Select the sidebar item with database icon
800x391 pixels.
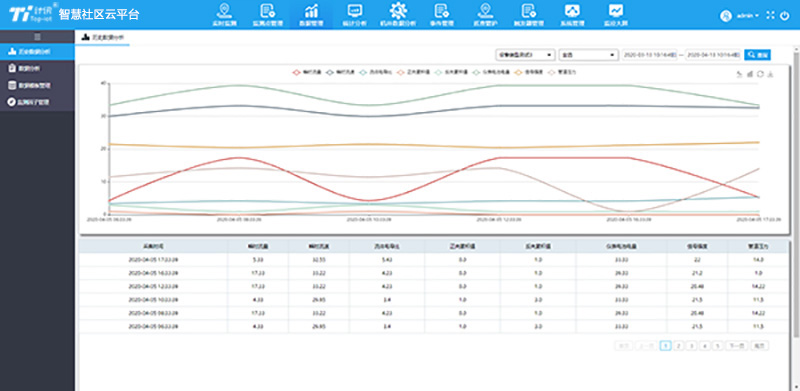pyautogui.click(x=37, y=85)
